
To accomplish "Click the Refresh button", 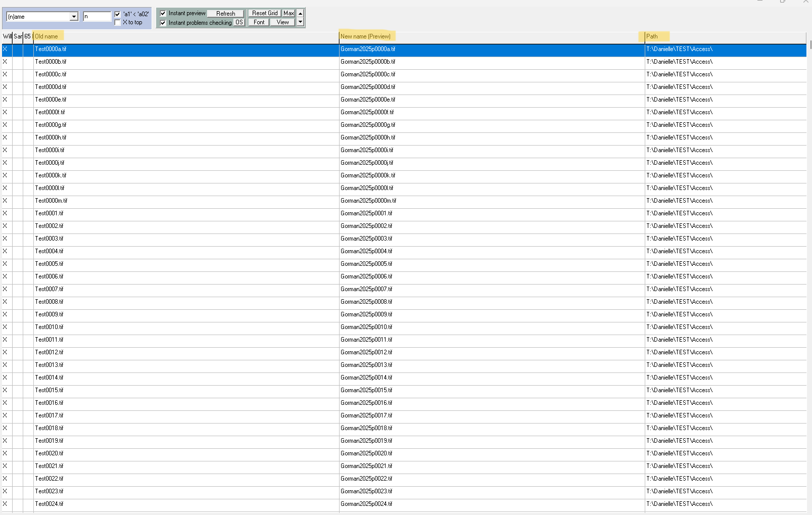I will 225,14.
